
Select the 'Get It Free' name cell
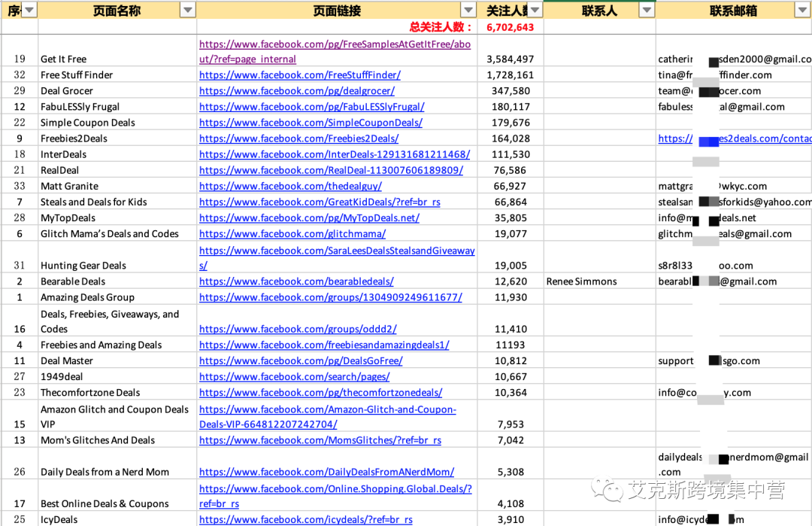click(x=117, y=51)
